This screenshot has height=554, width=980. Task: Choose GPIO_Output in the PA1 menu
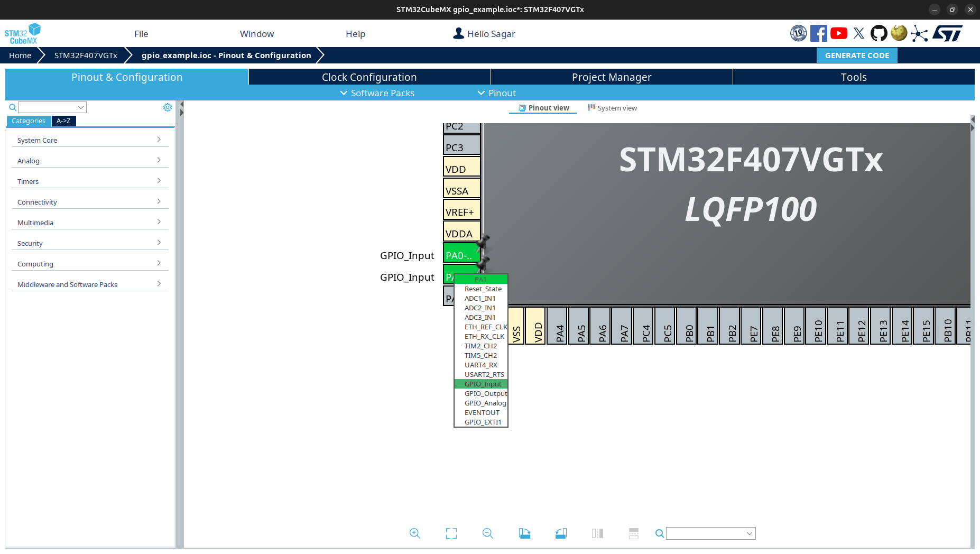[481, 394]
